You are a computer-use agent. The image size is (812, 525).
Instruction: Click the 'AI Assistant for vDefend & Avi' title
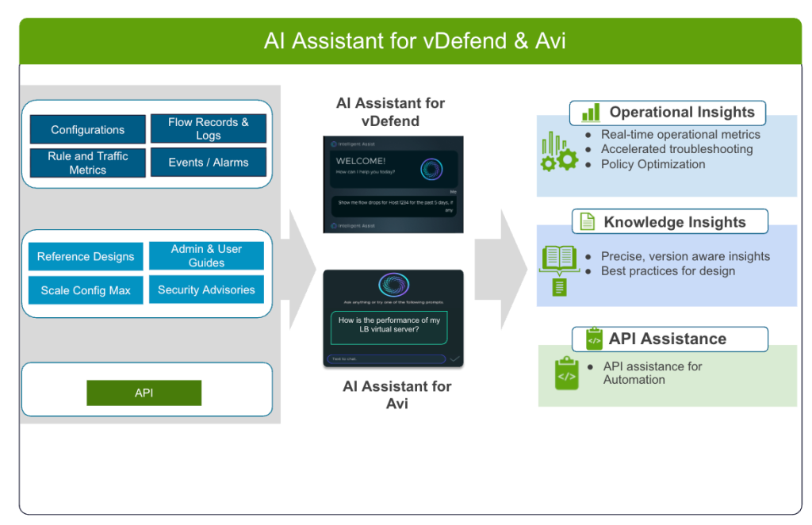[x=414, y=41]
